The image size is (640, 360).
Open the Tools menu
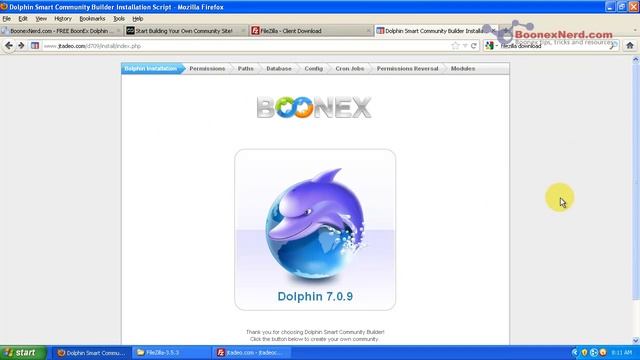pos(119,19)
